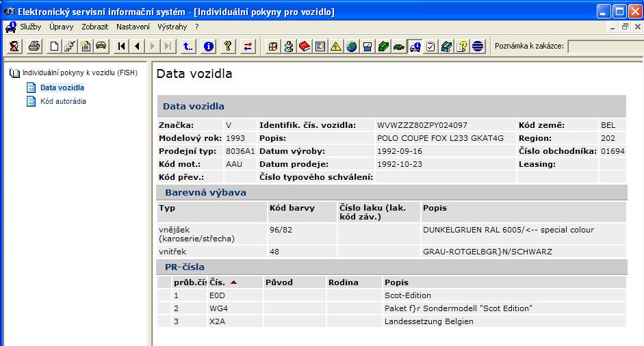Open the Nastavení menu
644x346 pixels.
pos(133,27)
